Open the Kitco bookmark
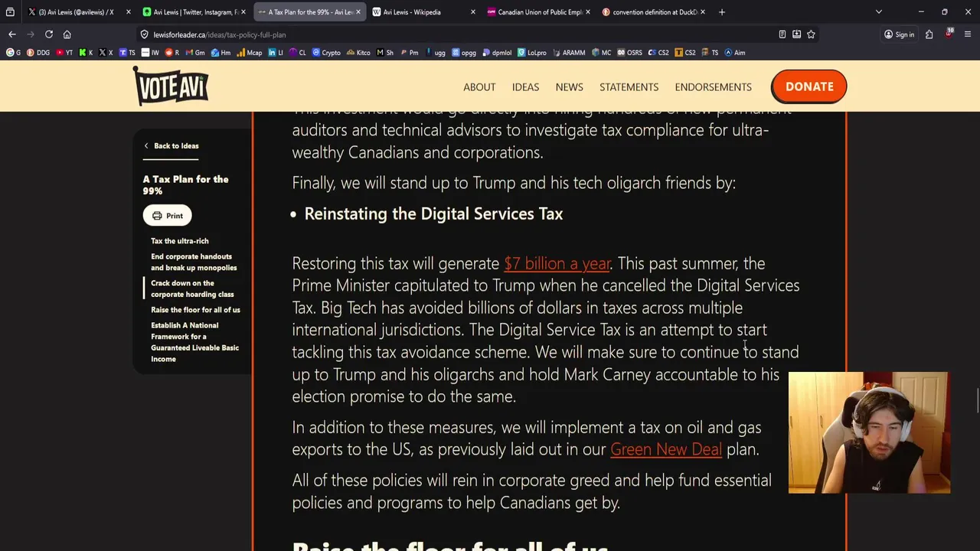The width and height of the screenshot is (980, 551). tap(358, 53)
